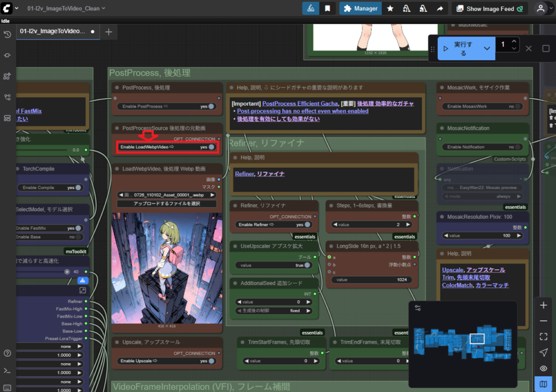
Task: Open PostProcess Efficient Gacha link
Action: pos(300,104)
